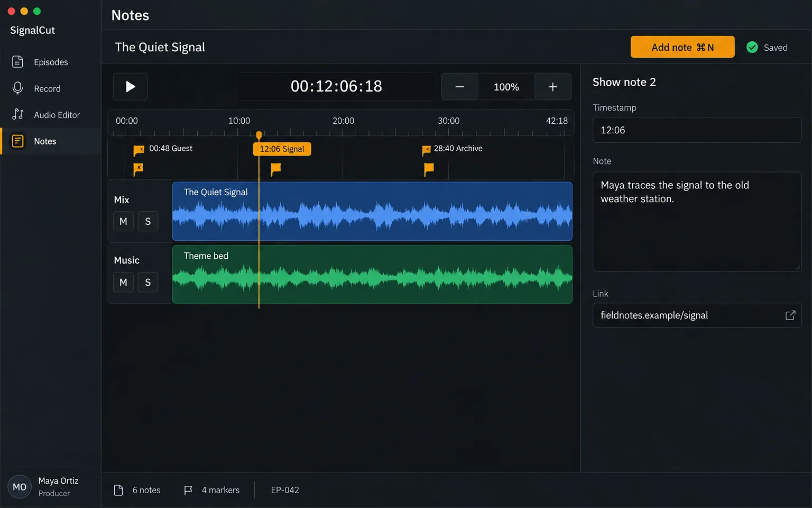Screen dimensions: 812x508
Task: Start playback with the play button
Action: pos(131,87)
